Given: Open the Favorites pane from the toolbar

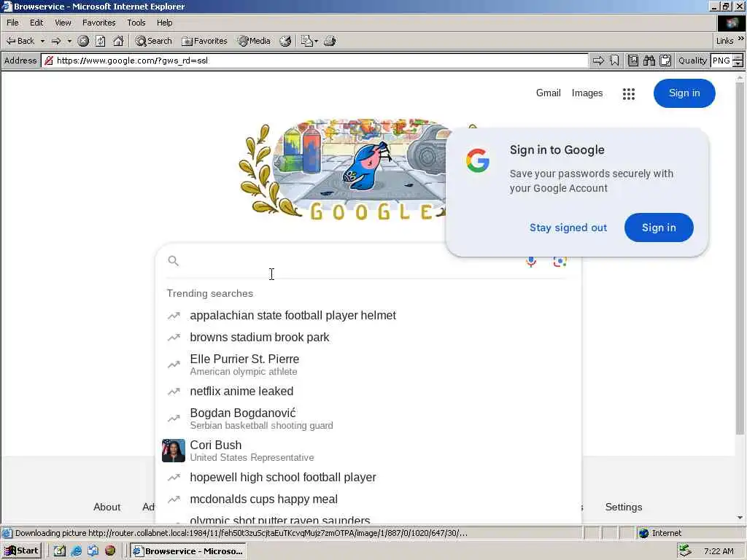Looking at the screenshot, I should (x=204, y=41).
